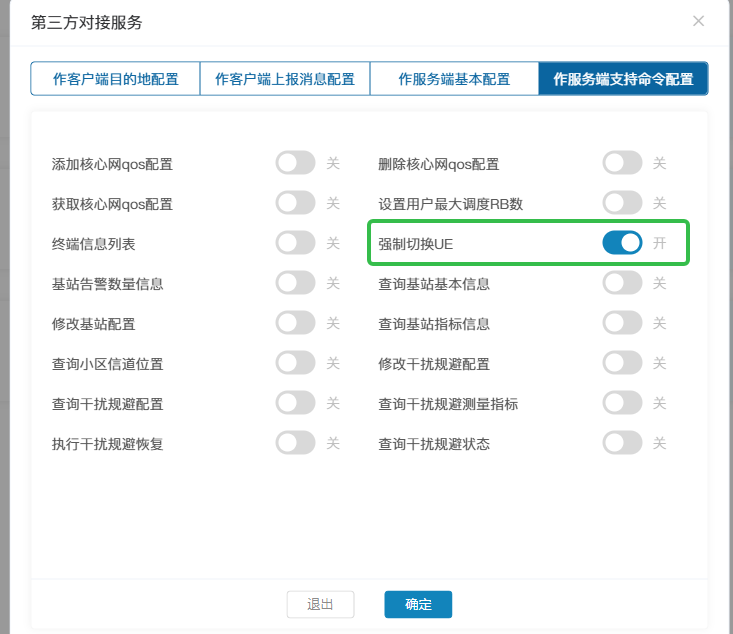
Task: Open the 作客户端上报消息配置 tab
Action: (x=285, y=79)
